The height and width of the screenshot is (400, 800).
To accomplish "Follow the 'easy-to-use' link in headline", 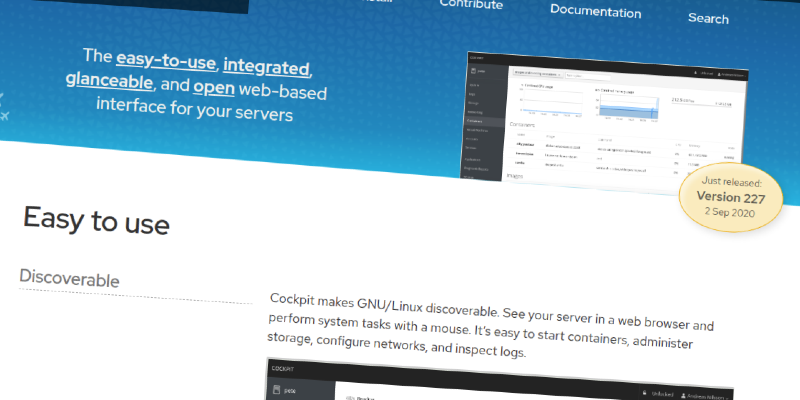I will 165,61.
